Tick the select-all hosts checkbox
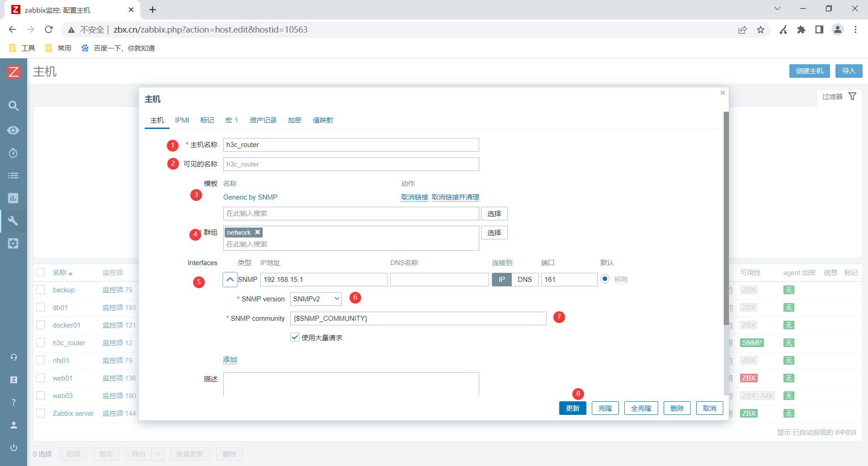The image size is (868, 466). click(41, 272)
